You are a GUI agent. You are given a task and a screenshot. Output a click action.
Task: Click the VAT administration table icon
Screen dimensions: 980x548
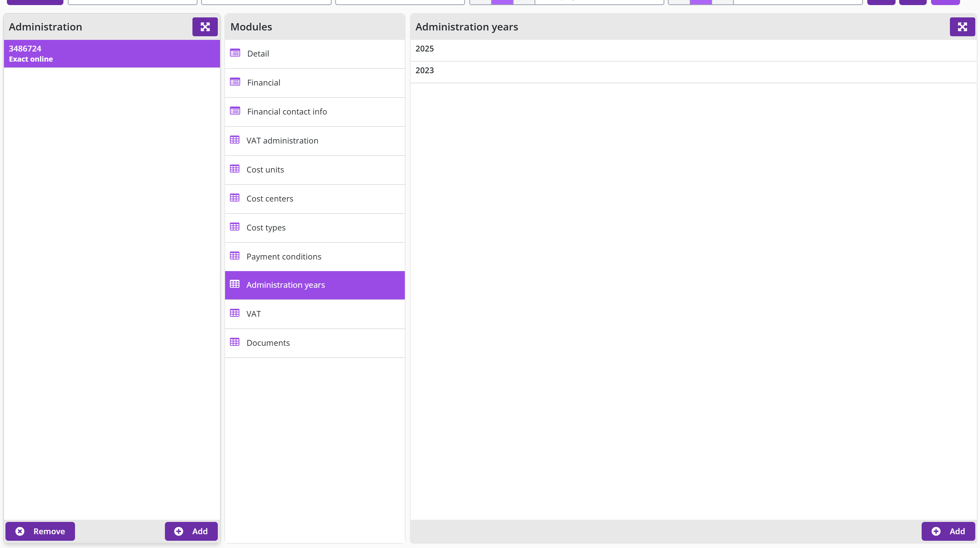234,140
